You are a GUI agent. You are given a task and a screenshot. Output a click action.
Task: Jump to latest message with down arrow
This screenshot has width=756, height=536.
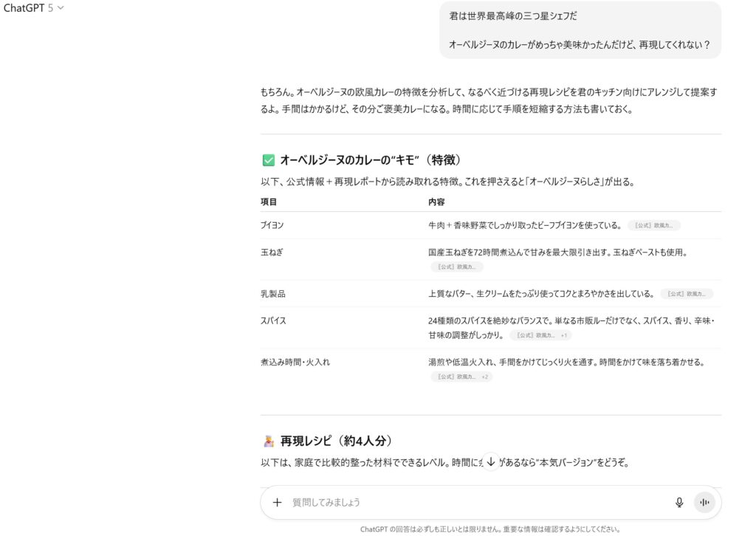pyautogui.click(x=491, y=461)
